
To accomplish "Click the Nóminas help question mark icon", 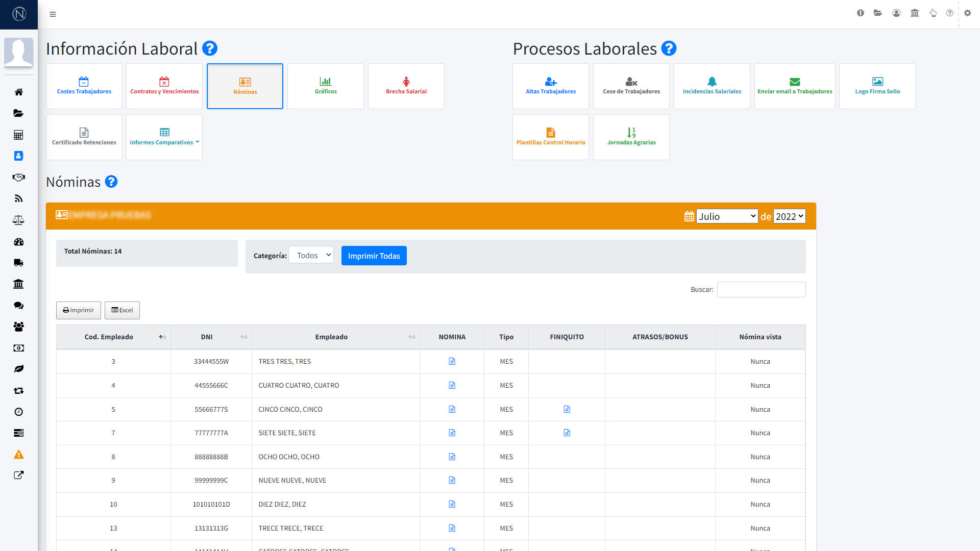I will [111, 182].
